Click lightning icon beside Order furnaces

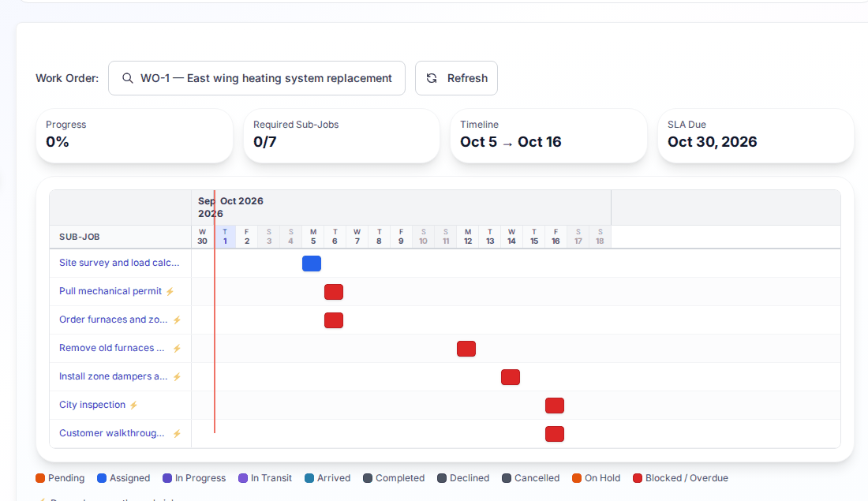[177, 320]
